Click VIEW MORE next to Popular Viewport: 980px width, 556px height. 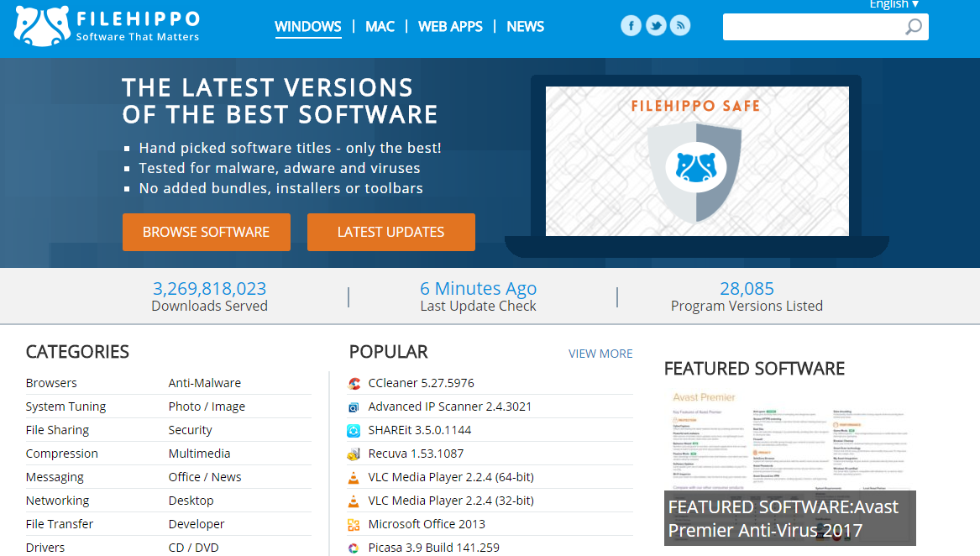[600, 354]
